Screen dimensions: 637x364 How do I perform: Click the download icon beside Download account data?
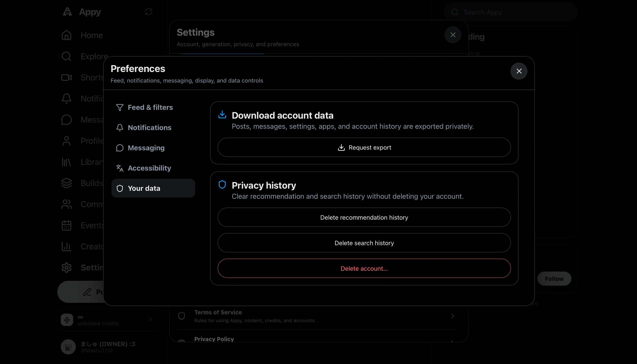(x=222, y=114)
